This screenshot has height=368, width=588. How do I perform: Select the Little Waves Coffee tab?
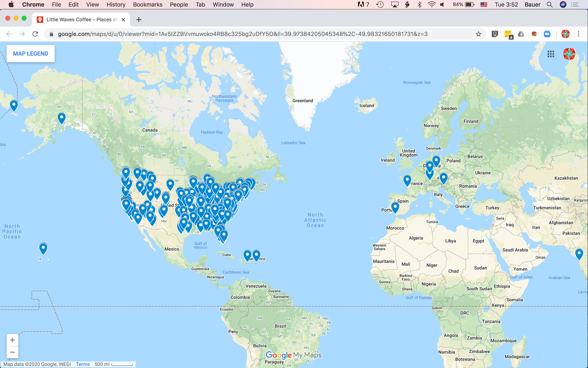pyautogui.click(x=81, y=20)
